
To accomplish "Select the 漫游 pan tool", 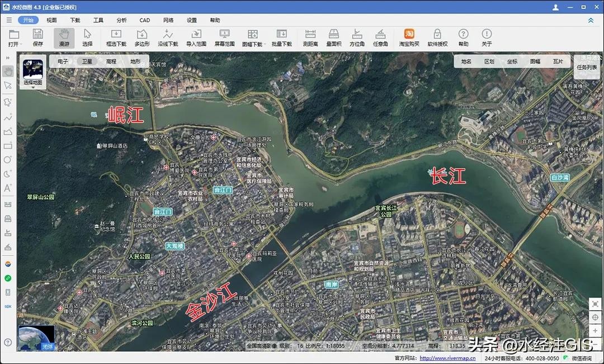I will pos(64,37).
